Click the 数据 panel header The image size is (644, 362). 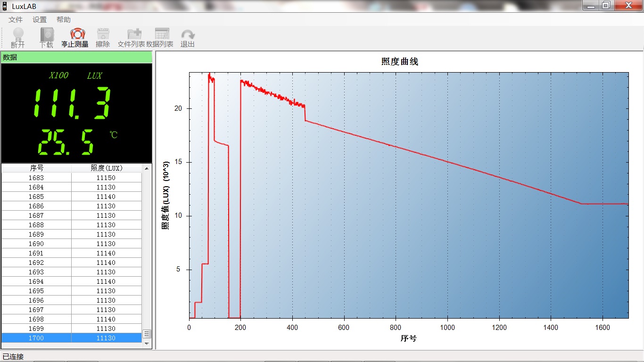76,57
